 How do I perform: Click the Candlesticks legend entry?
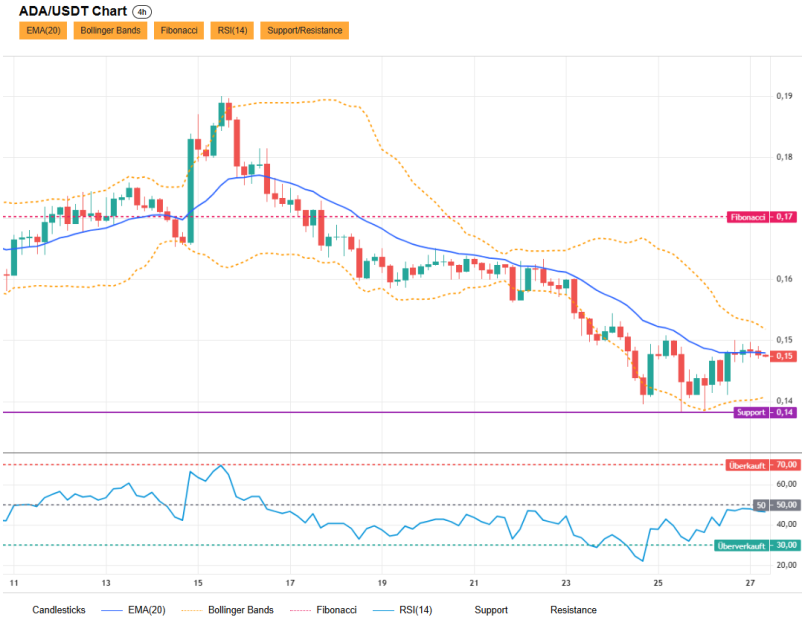point(59,610)
